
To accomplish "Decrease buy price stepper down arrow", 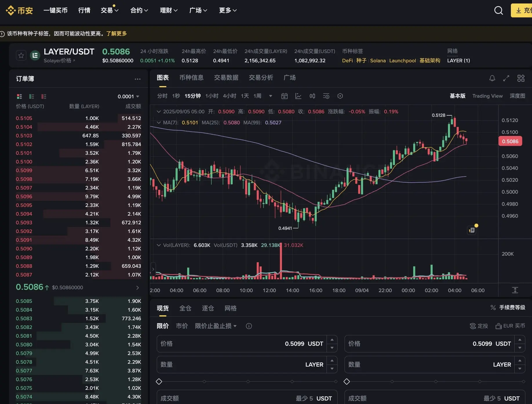I will coord(332,348).
